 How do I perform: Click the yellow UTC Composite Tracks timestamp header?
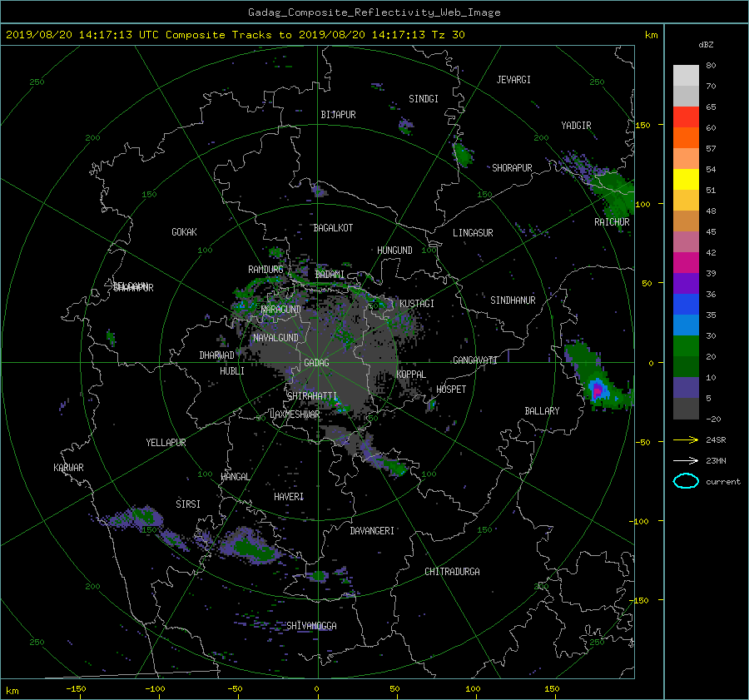235,35
